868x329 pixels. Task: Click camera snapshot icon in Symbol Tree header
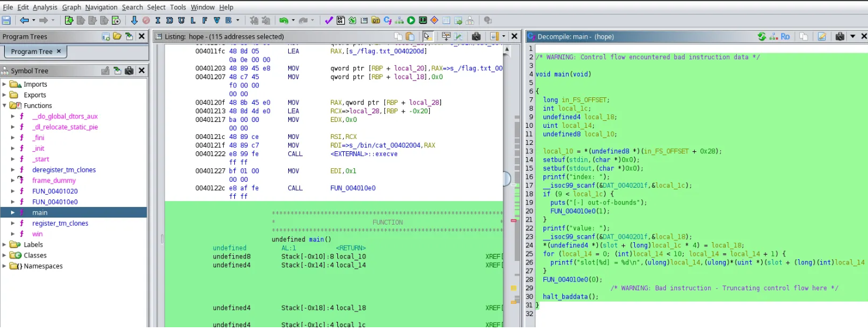[x=129, y=71]
